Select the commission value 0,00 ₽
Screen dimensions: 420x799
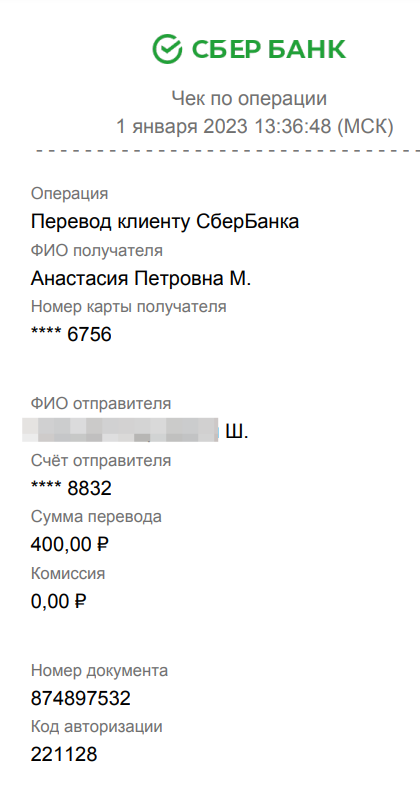coord(59,601)
